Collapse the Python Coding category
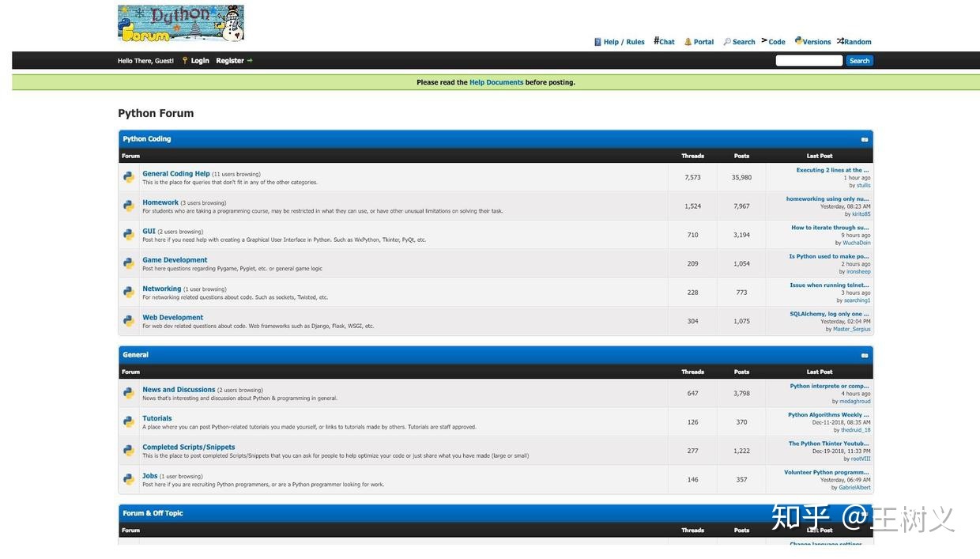The image size is (980, 559). [865, 139]
